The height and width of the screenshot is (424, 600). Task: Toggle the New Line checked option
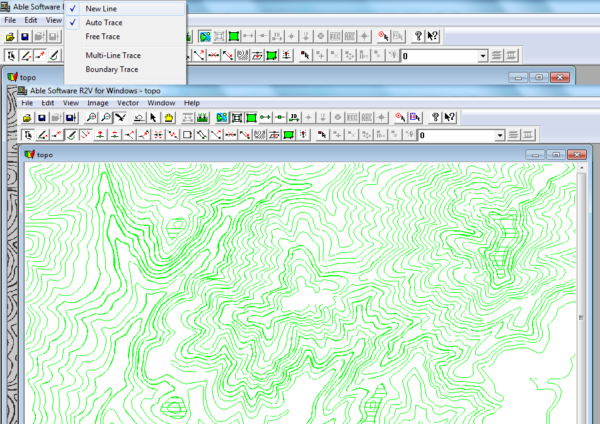click(x=101, y=8)
